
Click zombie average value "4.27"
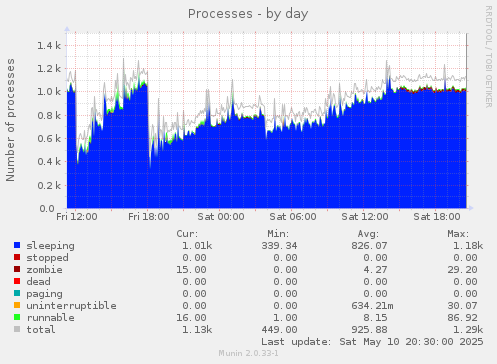click(375, 270)
